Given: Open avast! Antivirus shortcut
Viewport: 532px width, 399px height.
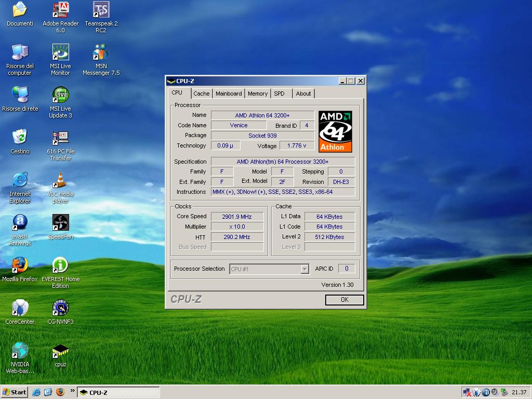Looking at the screenshot, I should 20,230.
